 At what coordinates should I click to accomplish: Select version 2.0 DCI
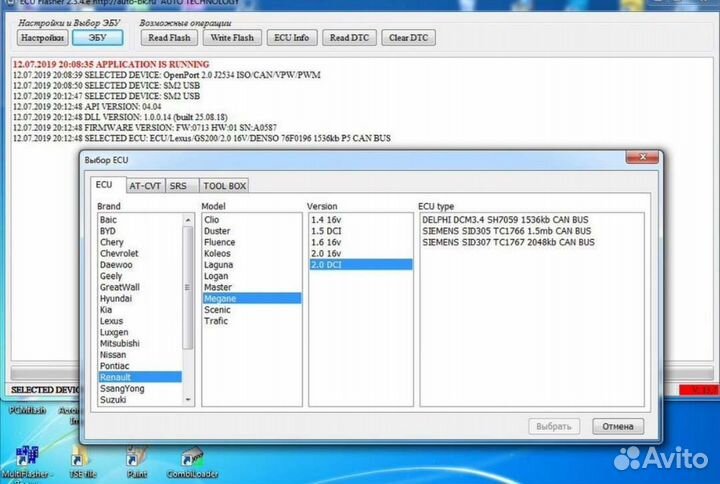pos(361,265)
